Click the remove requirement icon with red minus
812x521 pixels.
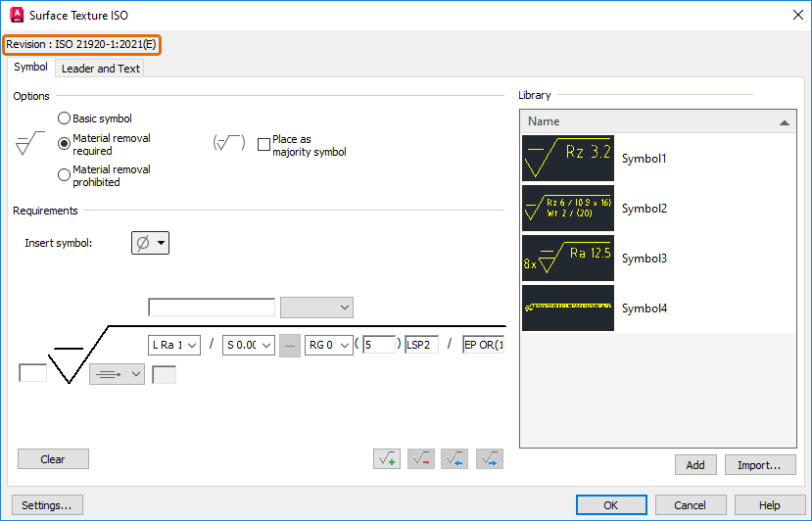[421, 459]
